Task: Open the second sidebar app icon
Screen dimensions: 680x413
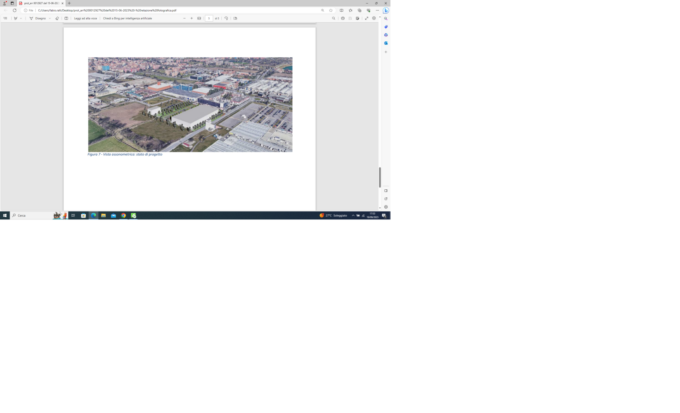Action: [x=386, y=27]
